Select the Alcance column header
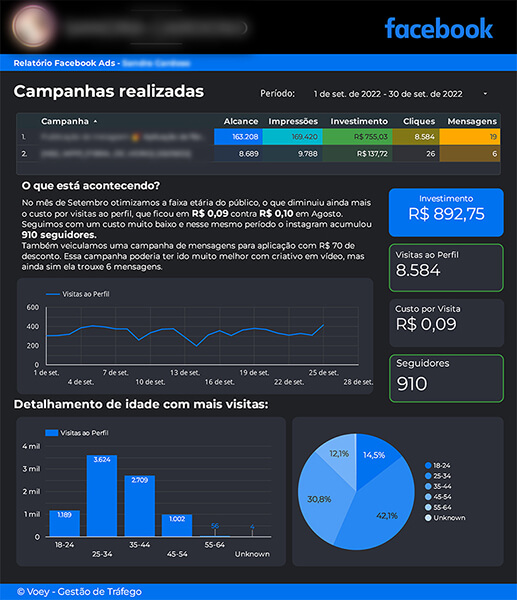Screen dimensions: 517x600 [241, 121]
